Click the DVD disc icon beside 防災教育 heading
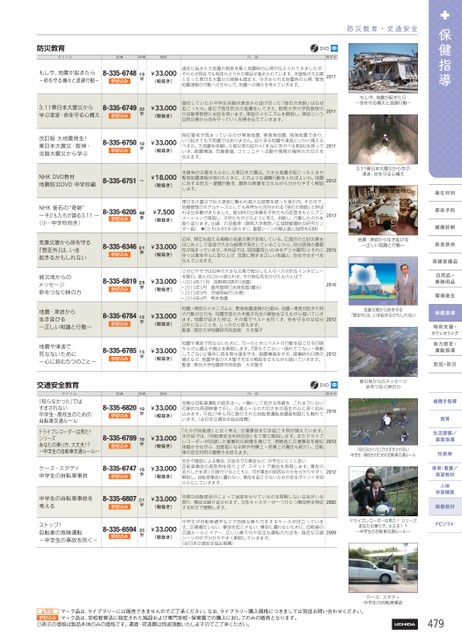 [x=314, y=48]
